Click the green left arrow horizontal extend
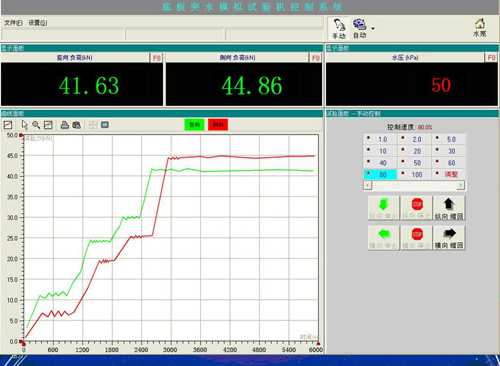 tap(384, 238)
